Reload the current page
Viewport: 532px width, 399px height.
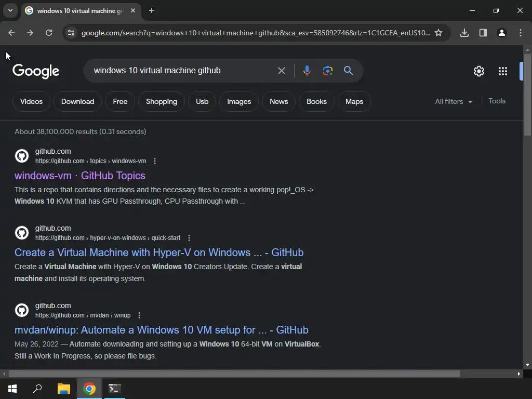click(x=49, y=33)
